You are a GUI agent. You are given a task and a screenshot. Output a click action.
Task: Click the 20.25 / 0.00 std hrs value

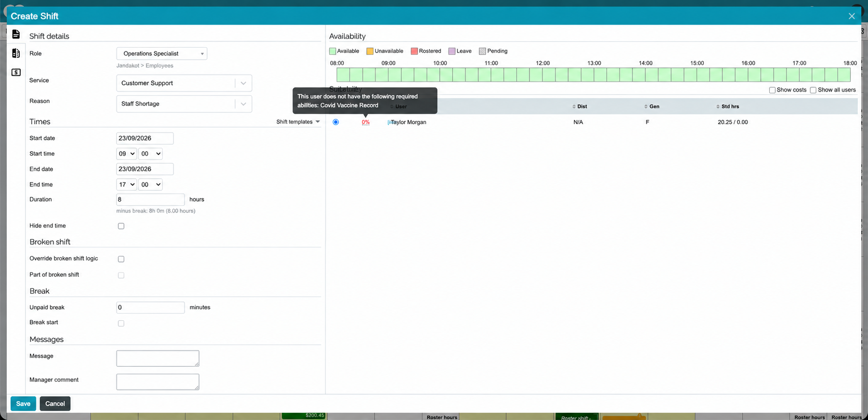click(733, 122)
